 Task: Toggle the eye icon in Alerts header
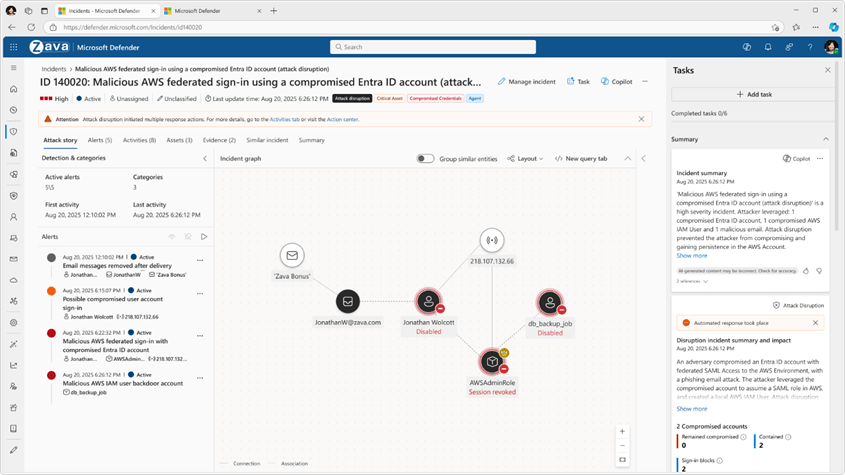pos(171,237)
